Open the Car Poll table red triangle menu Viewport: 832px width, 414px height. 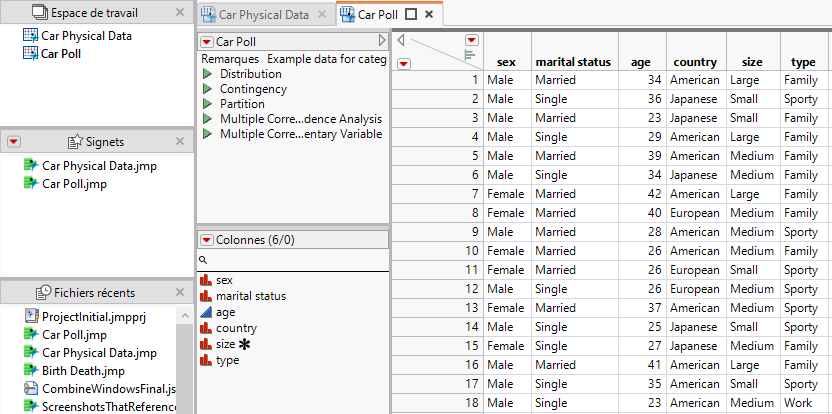[x=207, y=42]
